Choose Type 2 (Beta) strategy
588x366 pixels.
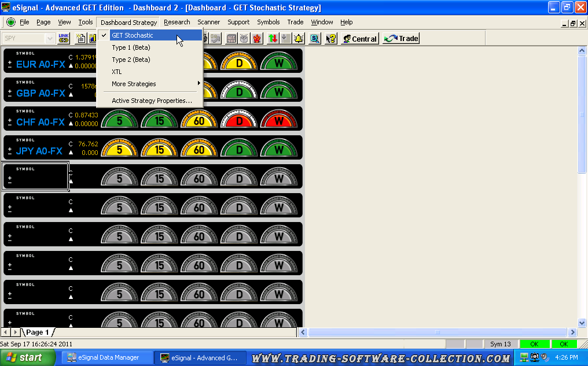[x=131, y=60]
